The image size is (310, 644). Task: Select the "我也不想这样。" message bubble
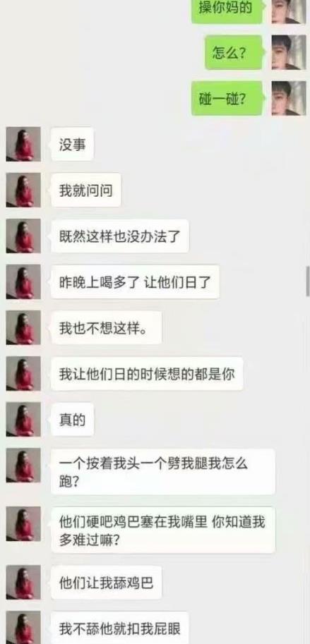(106, 327)
